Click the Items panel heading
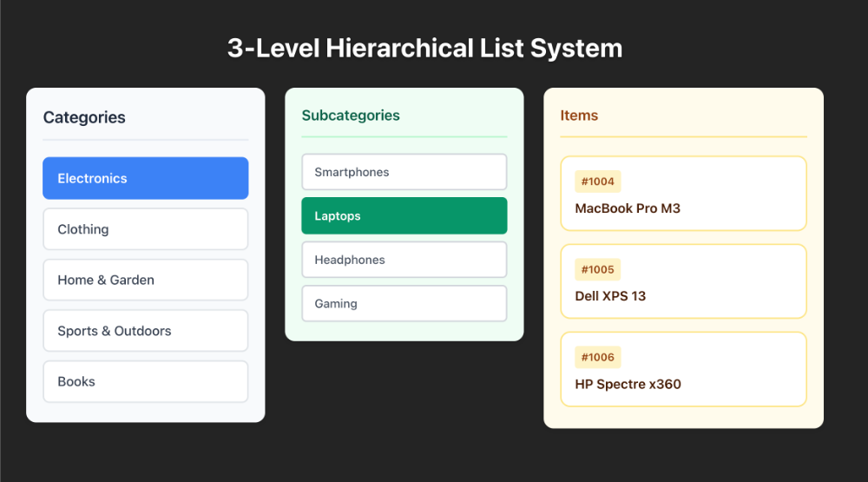 pyautogui.click(x=579, y=116)
